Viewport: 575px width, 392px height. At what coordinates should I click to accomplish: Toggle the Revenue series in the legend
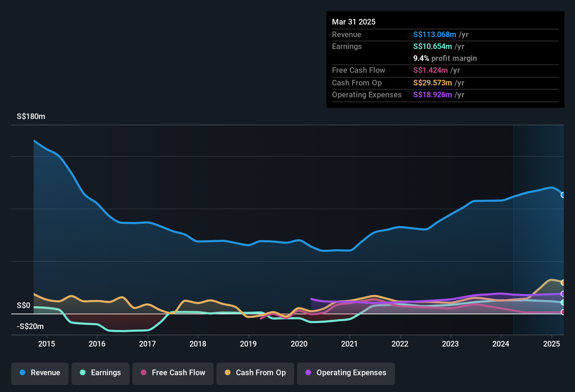40,373
